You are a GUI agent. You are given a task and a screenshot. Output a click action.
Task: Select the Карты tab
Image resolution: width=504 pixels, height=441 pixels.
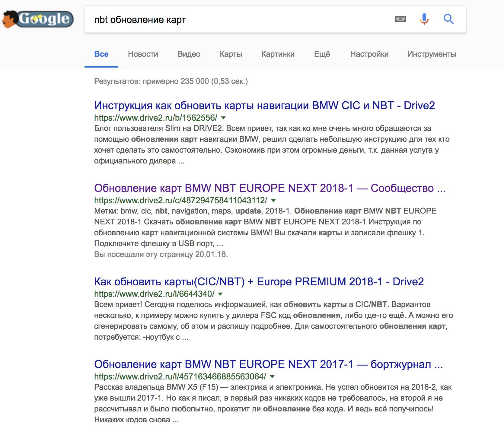231,54
